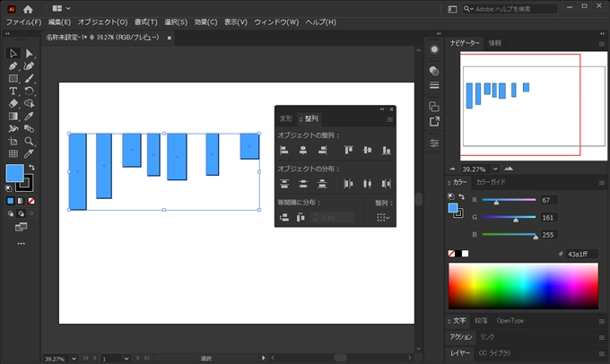Click Change Screen Mode button
This screenshot has width=610, height=364.
point(21,227)
